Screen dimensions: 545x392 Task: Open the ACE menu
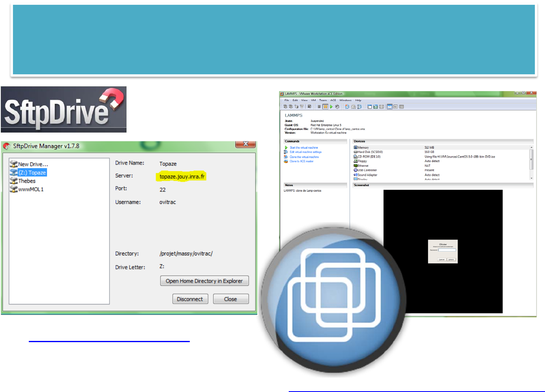(333, 100)
